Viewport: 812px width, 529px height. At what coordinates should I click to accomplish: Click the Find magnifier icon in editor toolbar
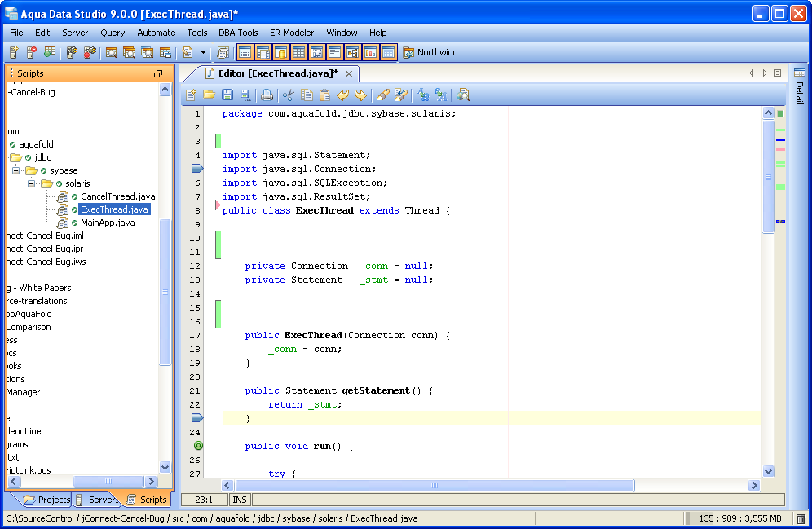(x=463, y=95)
